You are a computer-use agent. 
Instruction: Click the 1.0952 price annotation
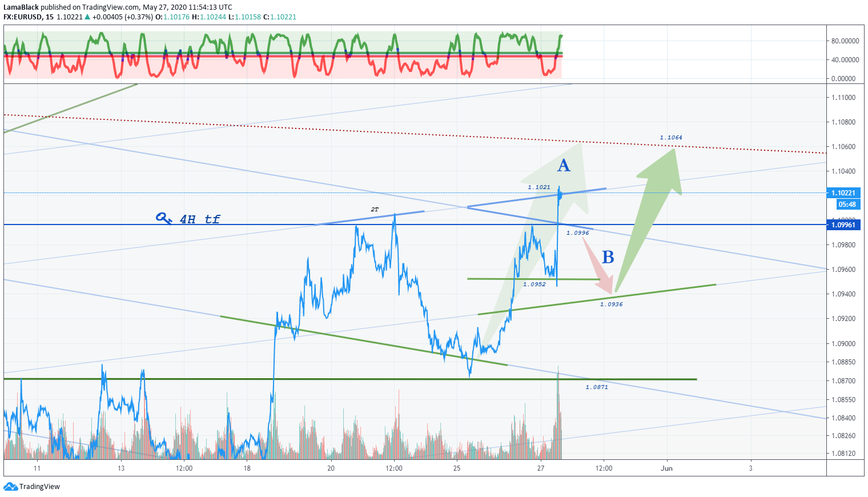535,284
